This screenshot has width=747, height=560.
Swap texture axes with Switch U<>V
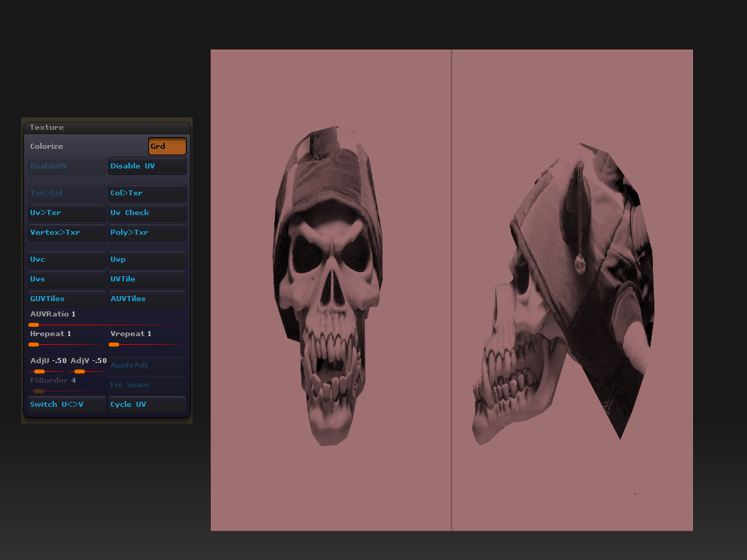click(66, 404)
